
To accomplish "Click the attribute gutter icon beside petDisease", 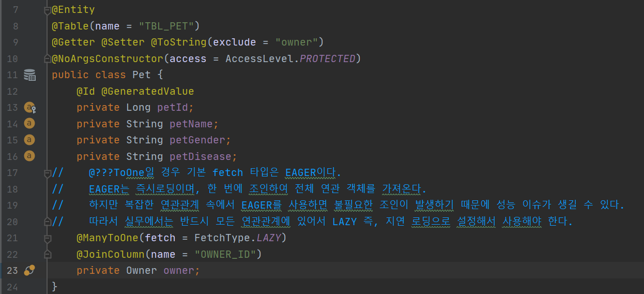I will (x=29, y=156).
